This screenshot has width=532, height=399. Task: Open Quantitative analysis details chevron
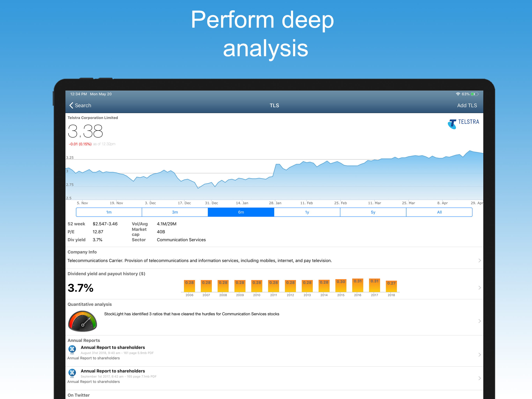coord(480,321)
